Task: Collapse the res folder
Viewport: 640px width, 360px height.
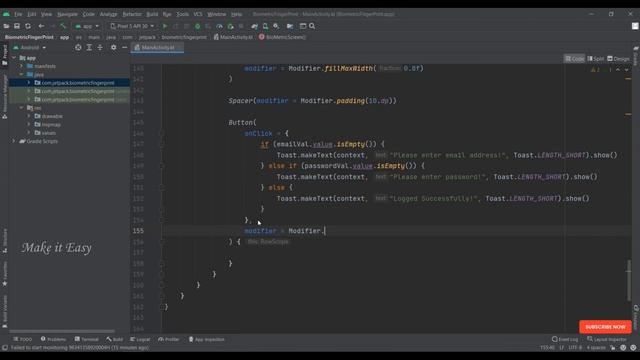Action: pos(21,108)
